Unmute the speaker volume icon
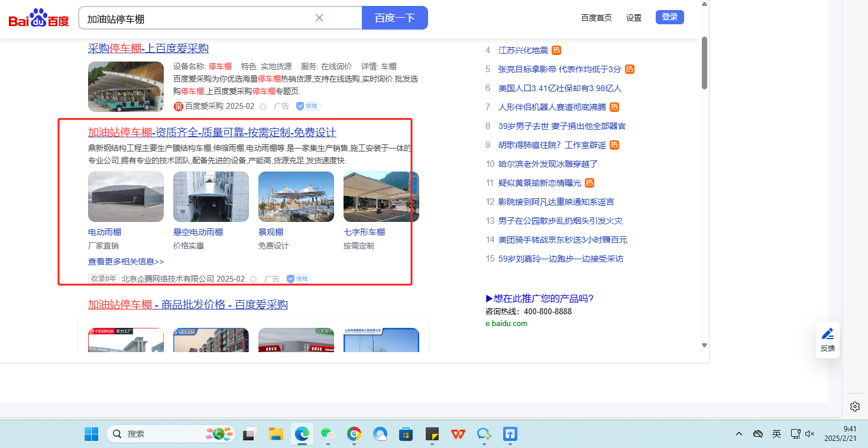The image size is (868, 448). click(x=810, y=434)
